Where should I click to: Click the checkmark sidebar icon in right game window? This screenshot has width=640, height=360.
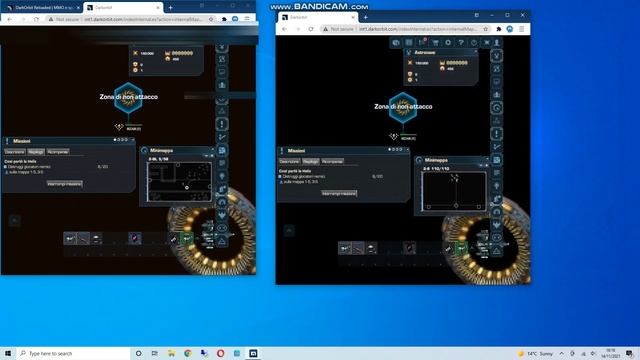497,147
